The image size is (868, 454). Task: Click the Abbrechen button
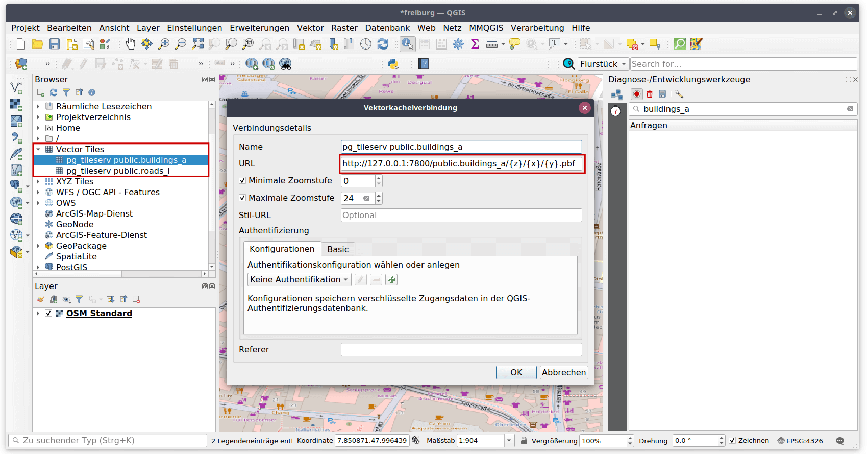point(563,372)
